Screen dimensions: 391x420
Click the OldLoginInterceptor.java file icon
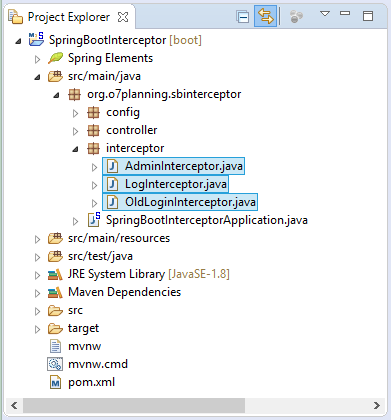[113, 202]
